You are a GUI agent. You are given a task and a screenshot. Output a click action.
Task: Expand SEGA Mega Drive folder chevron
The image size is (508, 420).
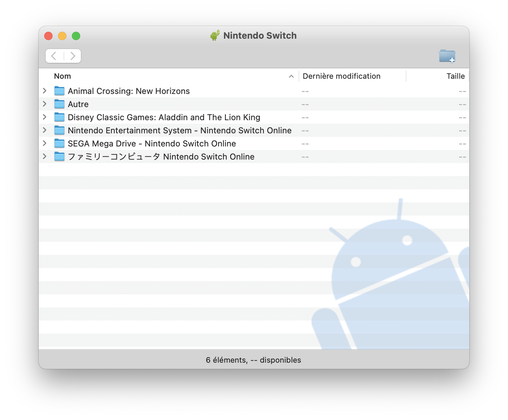click(x=45, y=143)
